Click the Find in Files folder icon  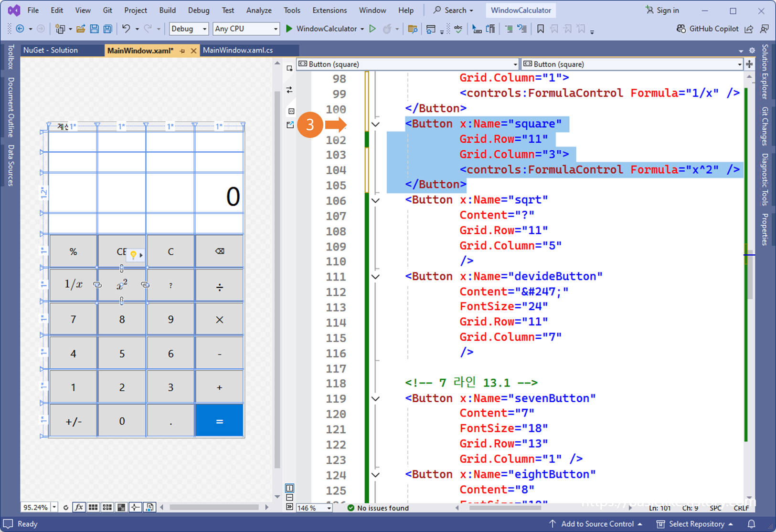click(413, 29)
